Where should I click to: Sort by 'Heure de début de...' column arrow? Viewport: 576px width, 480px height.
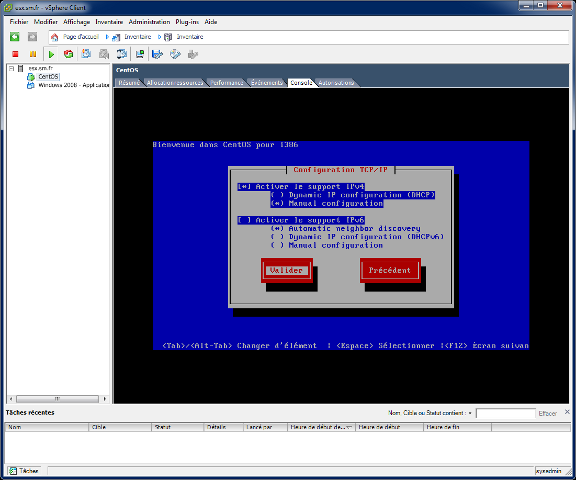click(349, 427)
